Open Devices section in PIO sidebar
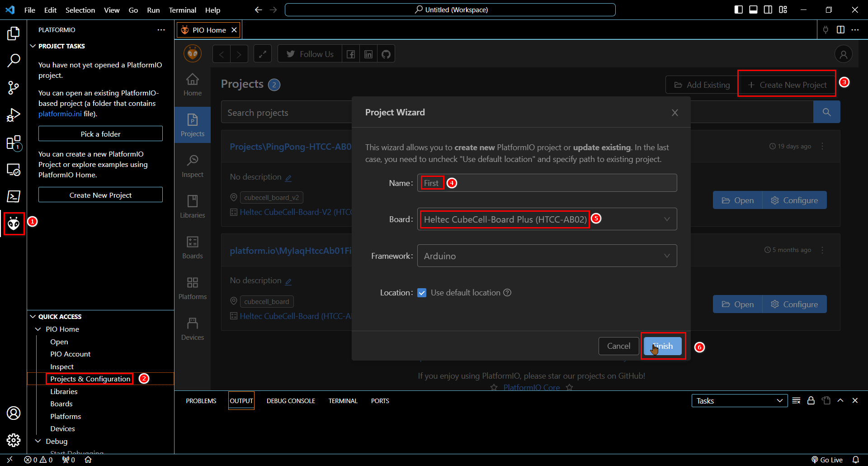 [x=193, y=329]
